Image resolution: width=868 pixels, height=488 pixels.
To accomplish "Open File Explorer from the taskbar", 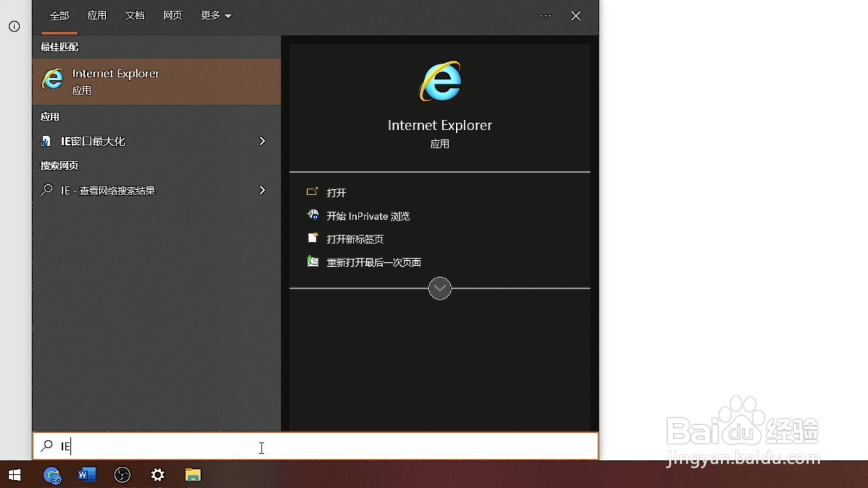I will coord(193,475).
